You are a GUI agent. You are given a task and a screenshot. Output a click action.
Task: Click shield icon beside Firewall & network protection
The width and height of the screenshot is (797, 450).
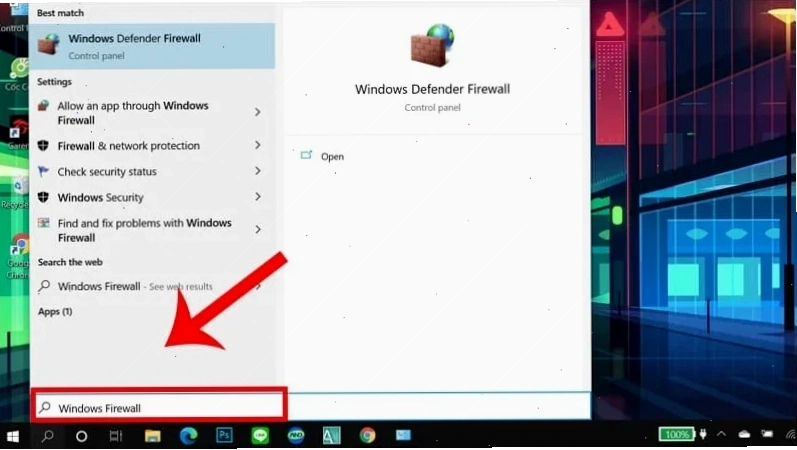pos(43,145)
